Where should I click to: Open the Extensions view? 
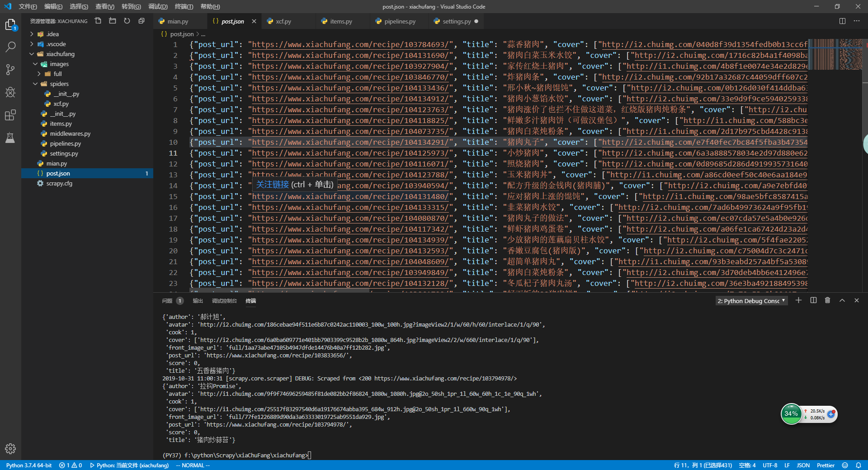click(10, 115)
